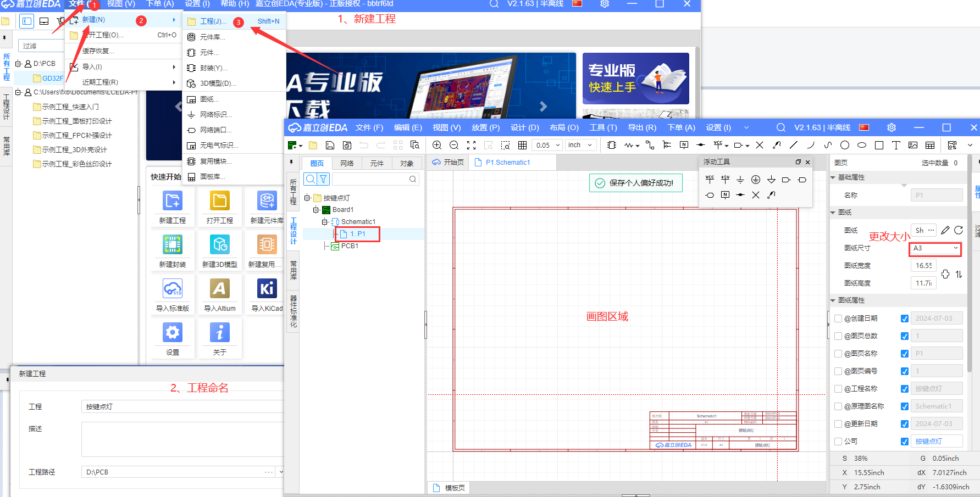Click the Fit to Screen icon
The width and height of the screenshot is (980, 497).
(471, 145)
